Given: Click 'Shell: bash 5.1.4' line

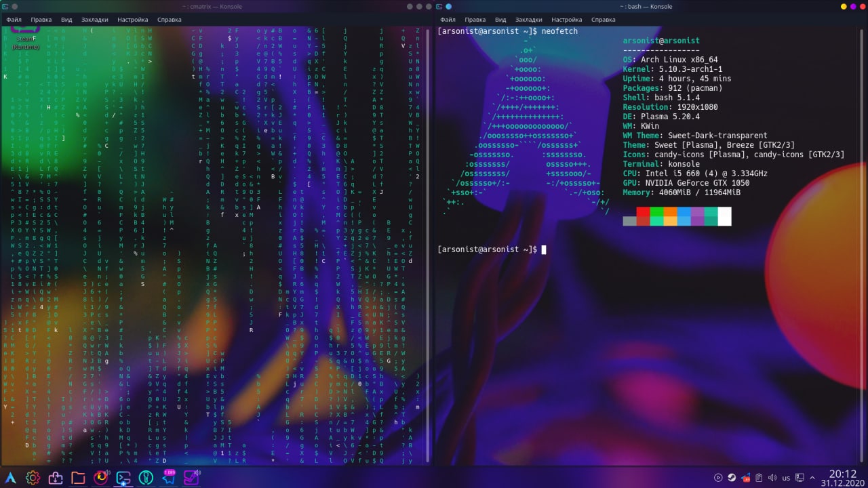Looking at the screenshot, I should [x=659, y=98].
